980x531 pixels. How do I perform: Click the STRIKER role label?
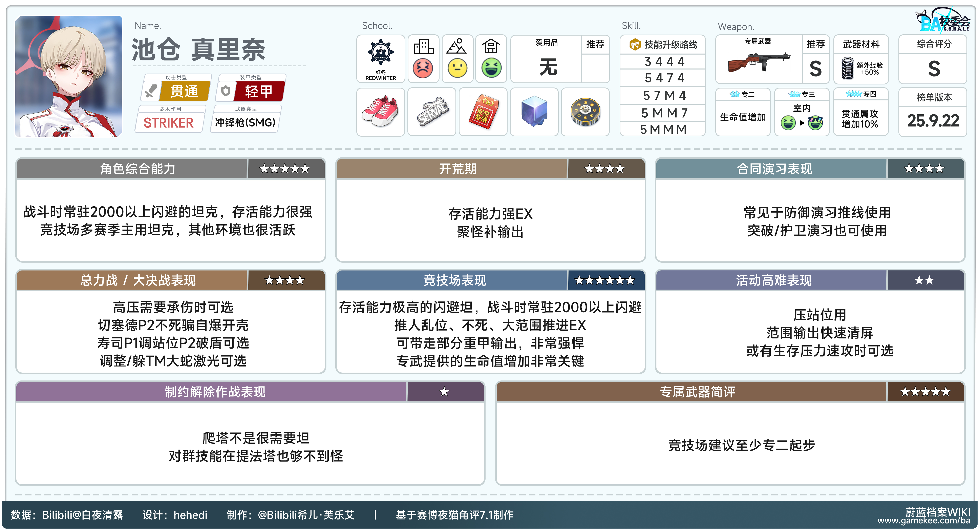coord(169,123)
